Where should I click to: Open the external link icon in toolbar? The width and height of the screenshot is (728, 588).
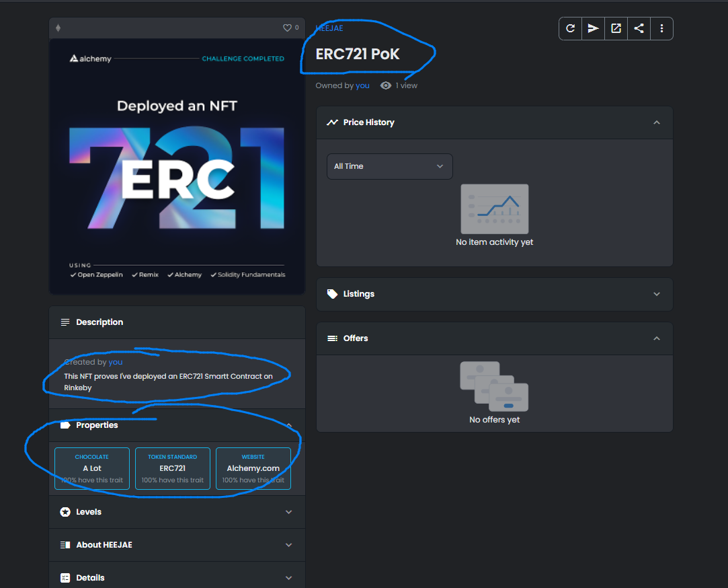click(616, 28)
